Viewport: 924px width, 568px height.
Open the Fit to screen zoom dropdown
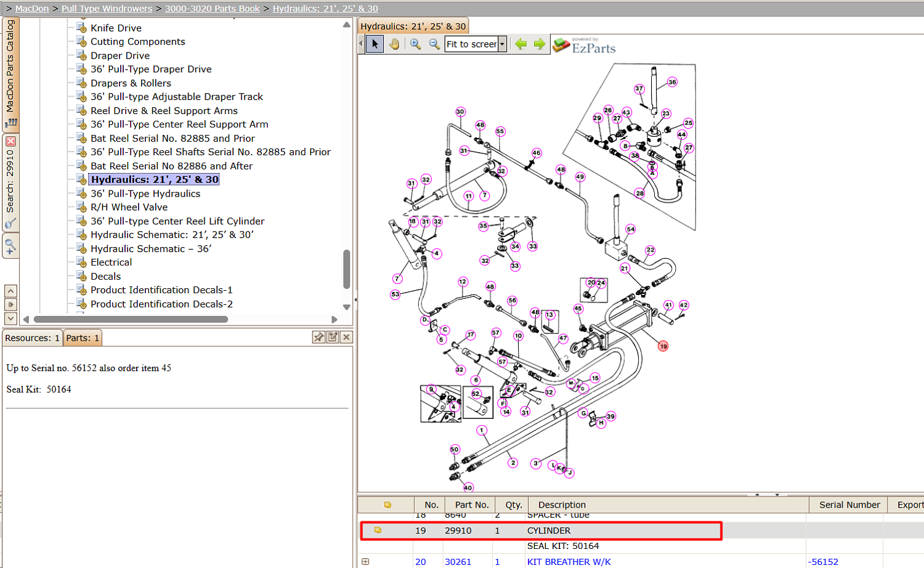tap(503, 44)
